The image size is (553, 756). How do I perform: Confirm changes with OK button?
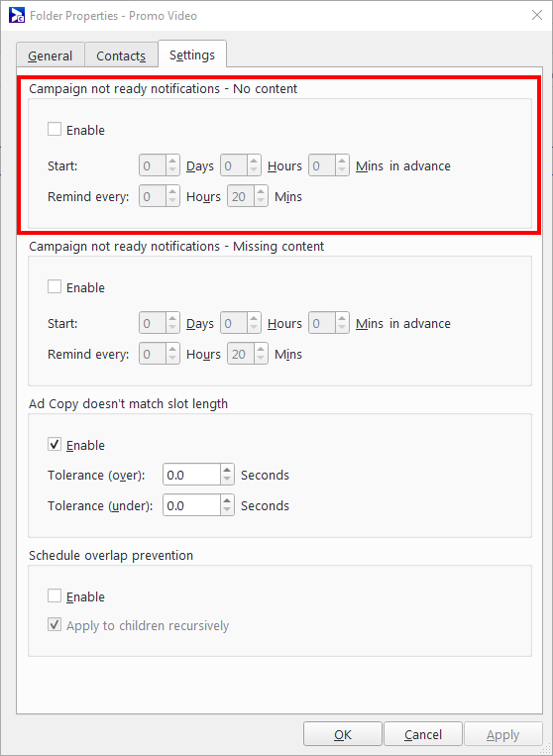343,734
